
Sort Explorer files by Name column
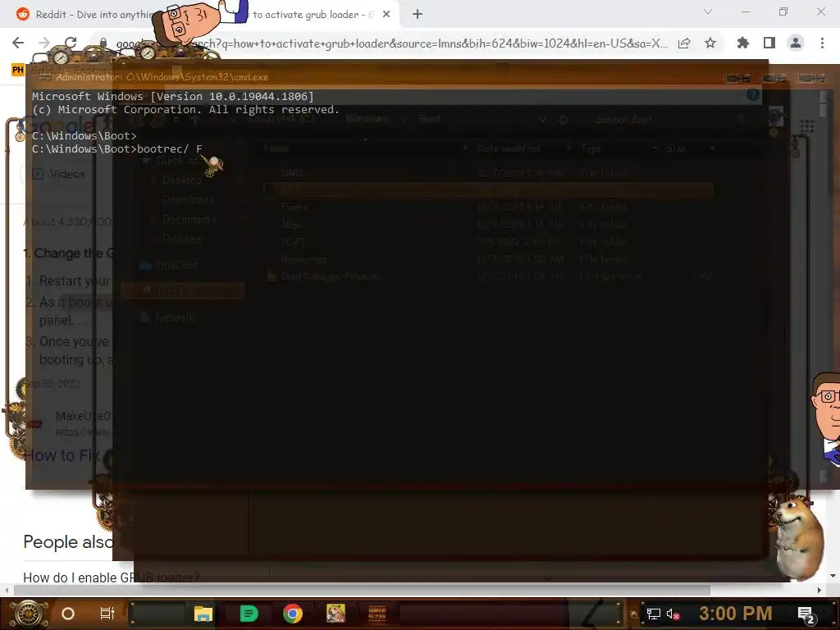tap(276, 148)
